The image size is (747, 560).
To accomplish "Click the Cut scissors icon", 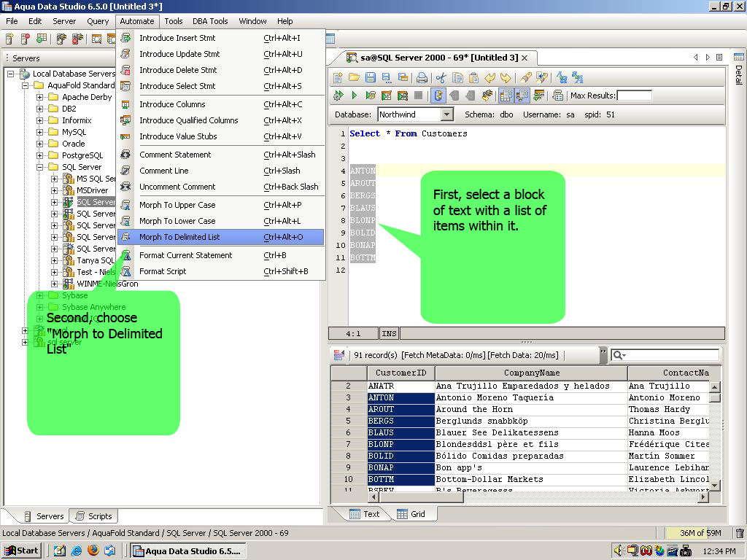I will pyautogui.click(x=441, y=77).
